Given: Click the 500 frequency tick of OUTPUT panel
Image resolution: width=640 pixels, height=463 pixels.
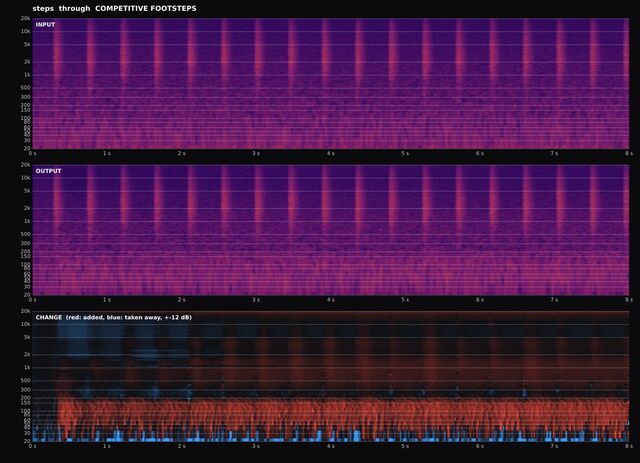Looking at the screenshot, I should pyautogui.click(x=26, y=234).
